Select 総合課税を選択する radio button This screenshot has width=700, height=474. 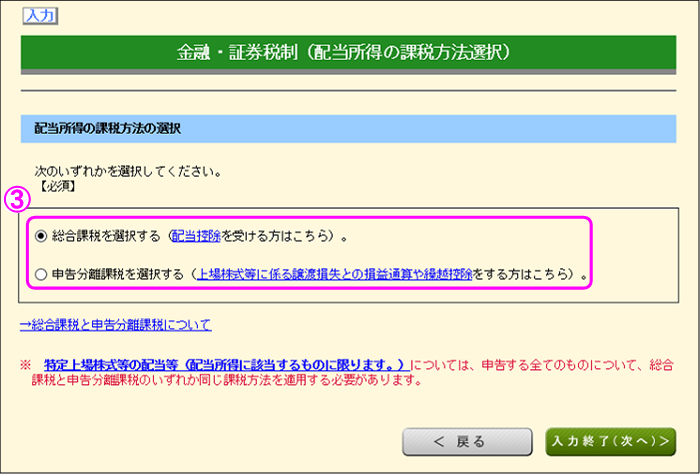click(x=41, y=237)
